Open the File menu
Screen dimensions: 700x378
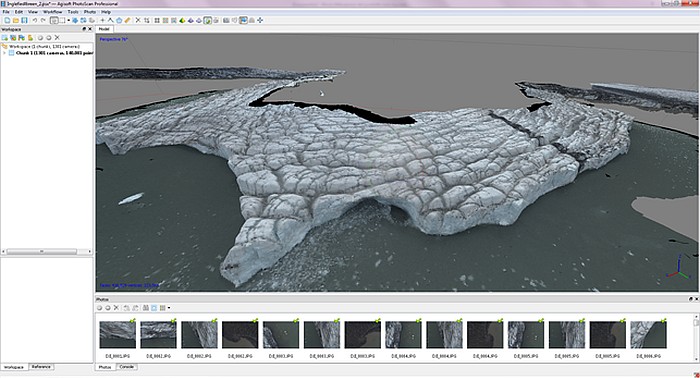pos(6,12)
